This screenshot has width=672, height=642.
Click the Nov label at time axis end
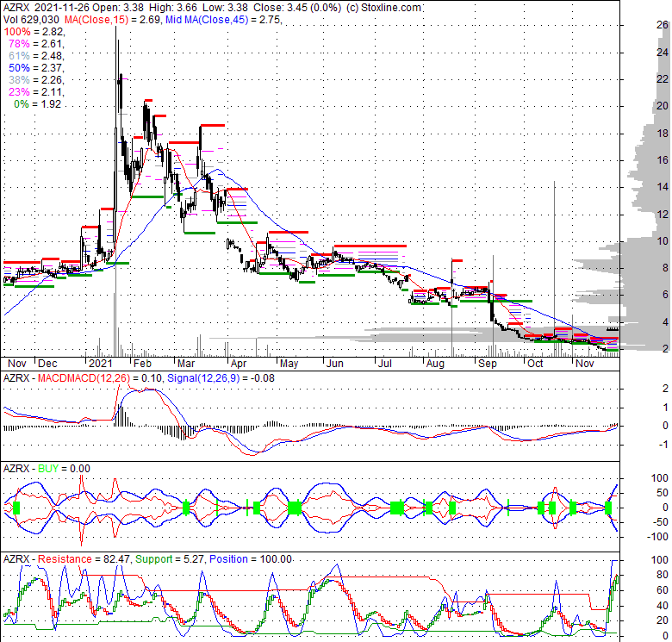pos(585,364)
